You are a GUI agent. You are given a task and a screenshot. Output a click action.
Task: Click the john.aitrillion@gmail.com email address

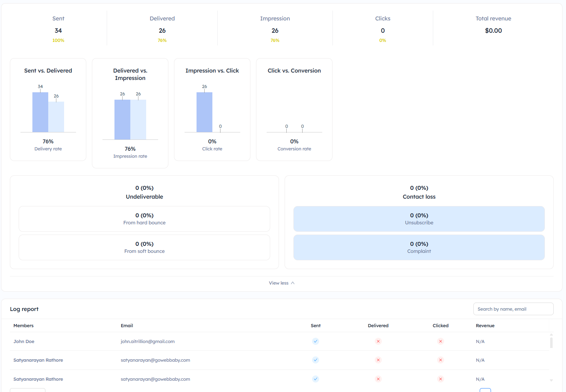[x=148, y=342]
